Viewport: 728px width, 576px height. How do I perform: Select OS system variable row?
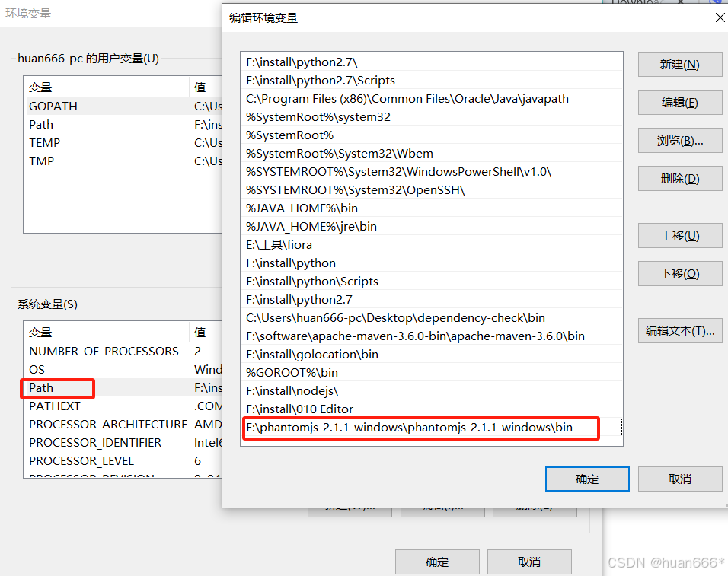[123, 370]
